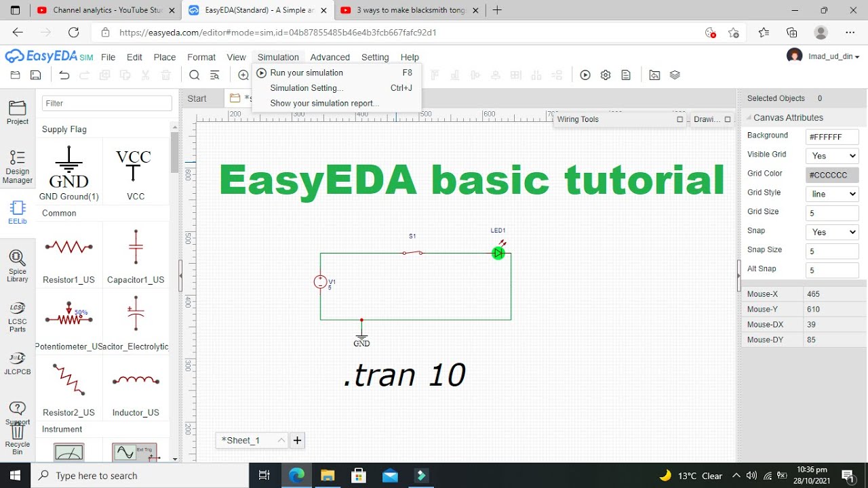This screenshot has height=488, width=868.
Task: Choose Show your simulation report...
Action: pyautogui.click(x=336, y=103)
